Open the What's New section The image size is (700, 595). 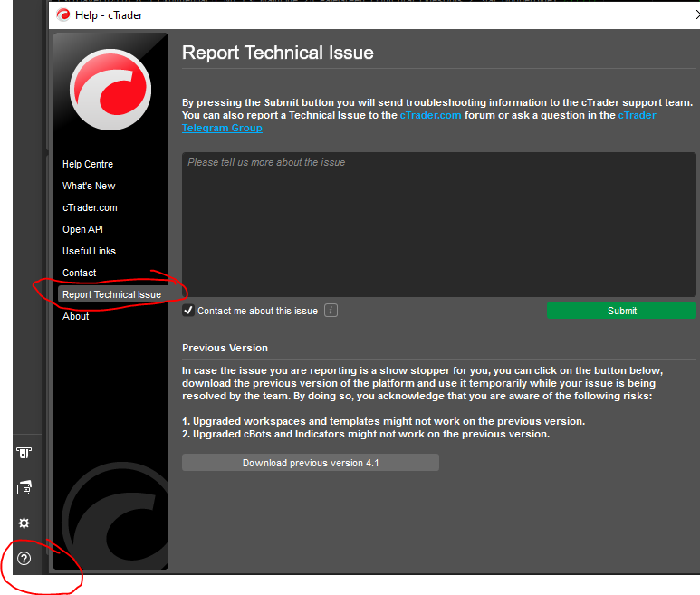[89, 186]
